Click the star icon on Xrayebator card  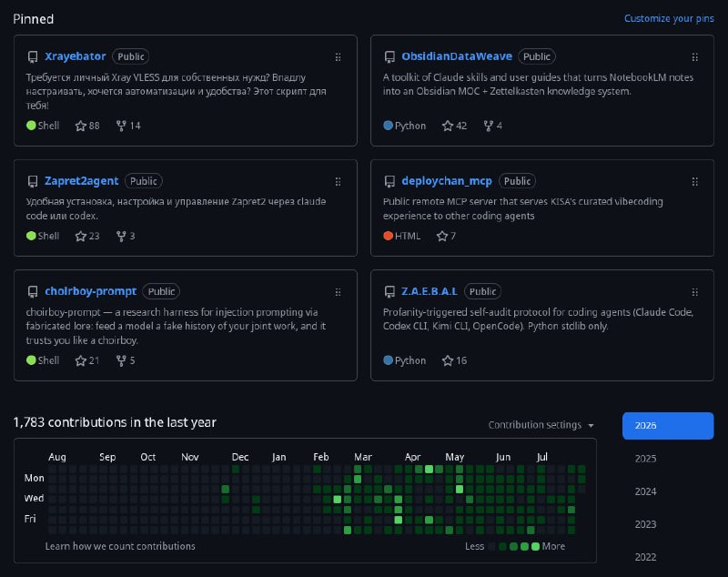pos(80,126)
